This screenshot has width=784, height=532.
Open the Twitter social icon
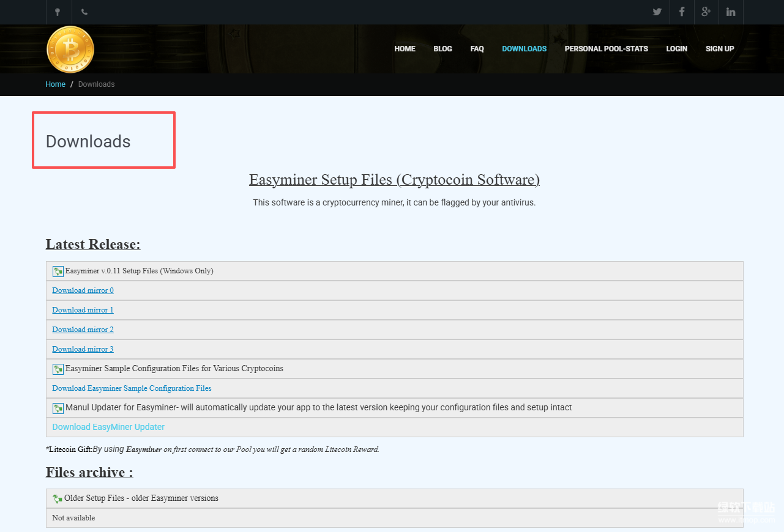point(657,12)
